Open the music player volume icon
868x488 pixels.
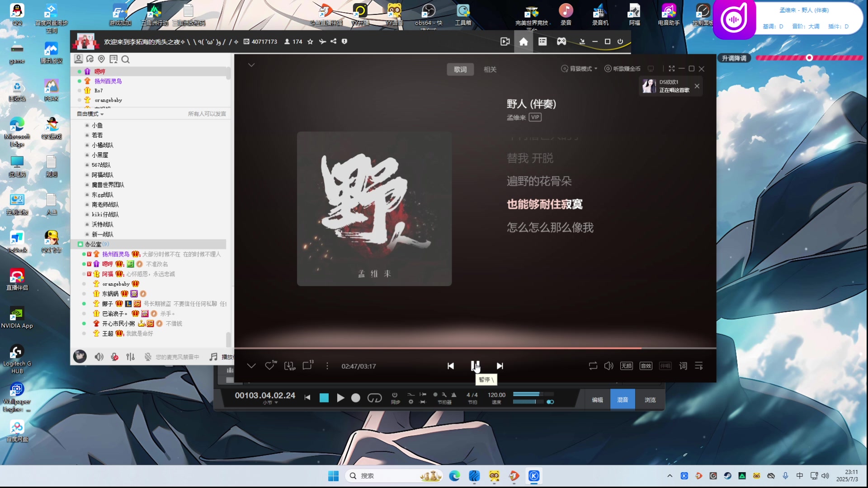click(x=609, y=366)
